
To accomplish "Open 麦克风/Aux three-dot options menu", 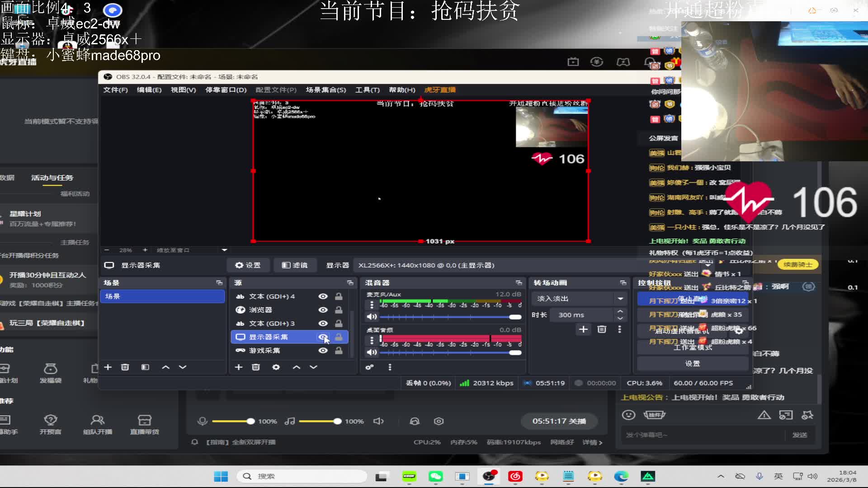I will pyautogui.click(x=372, y=305).
